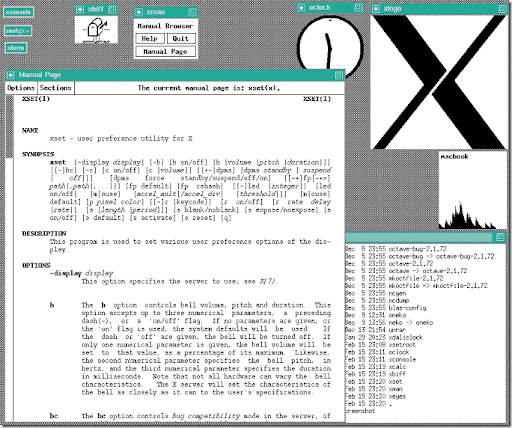Click the OPTIONS heading in the man page
The image size is (512, 428).
point(36,265)
